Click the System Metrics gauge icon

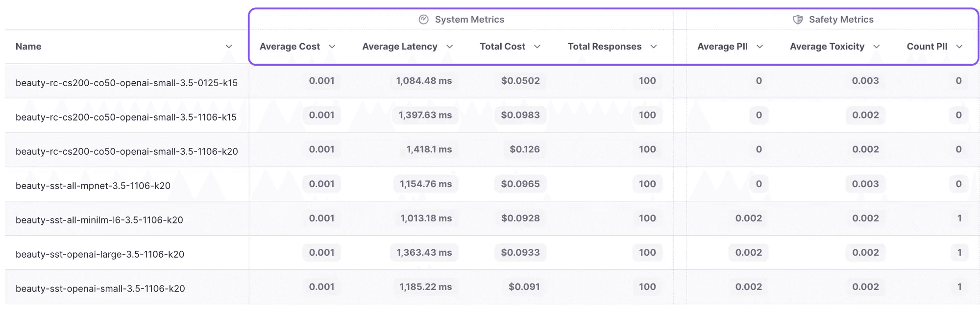424,20
